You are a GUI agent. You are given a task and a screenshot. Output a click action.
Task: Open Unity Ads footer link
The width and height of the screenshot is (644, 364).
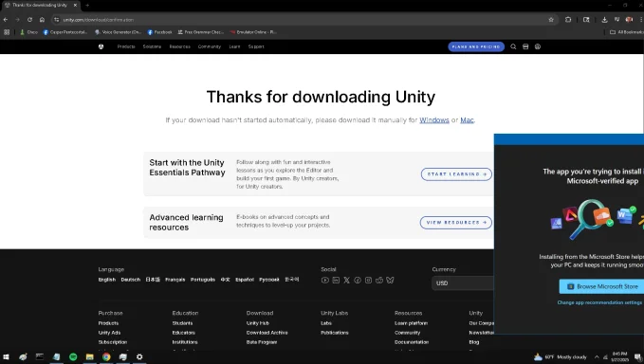[109, 333]
